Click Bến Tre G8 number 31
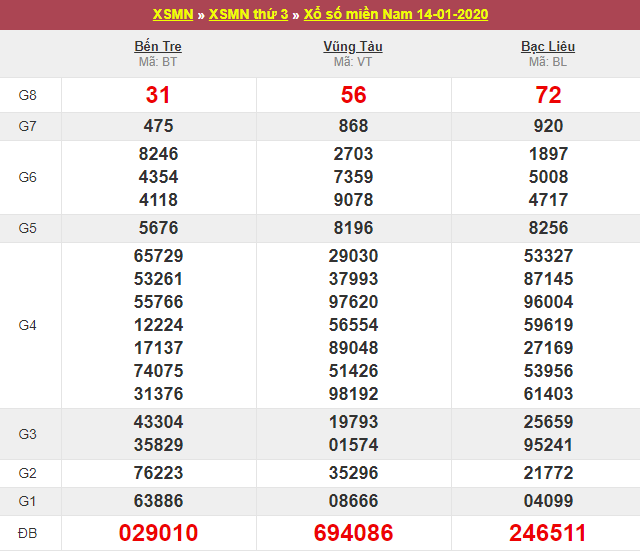This screenshot has height=554, width=640. tap(158, 95)
